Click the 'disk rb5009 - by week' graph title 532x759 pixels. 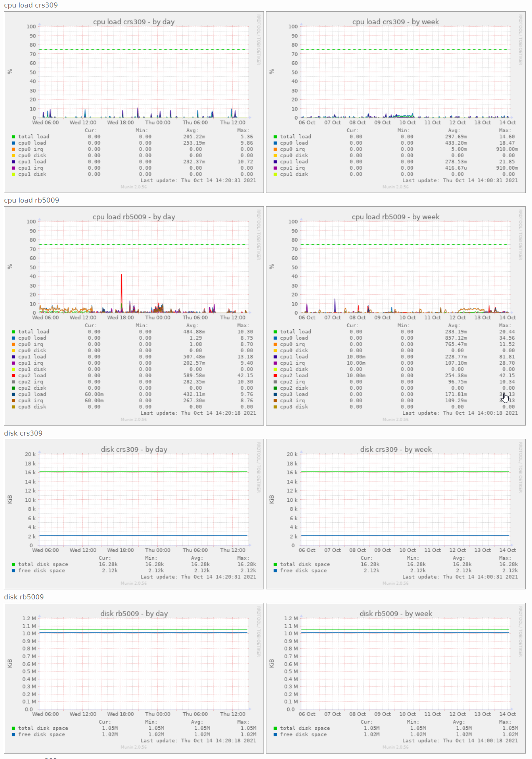pyautogui.click(x=396, y=614)
